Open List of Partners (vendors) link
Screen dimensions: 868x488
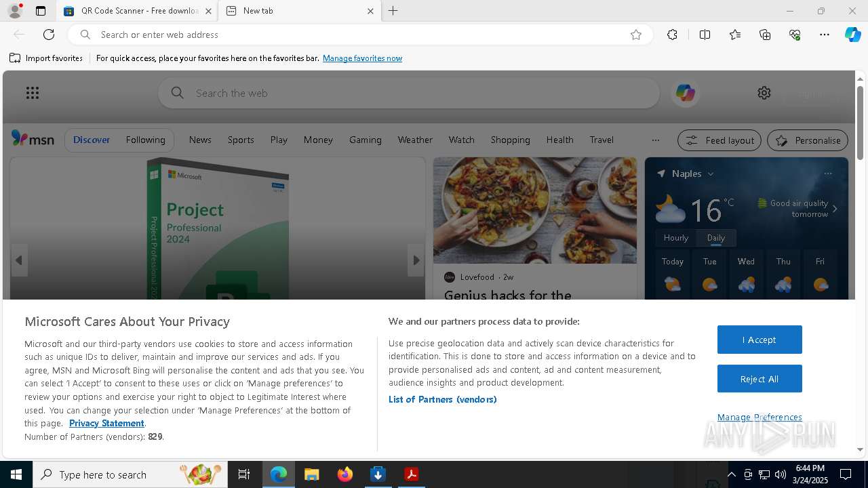click(443, 399)
